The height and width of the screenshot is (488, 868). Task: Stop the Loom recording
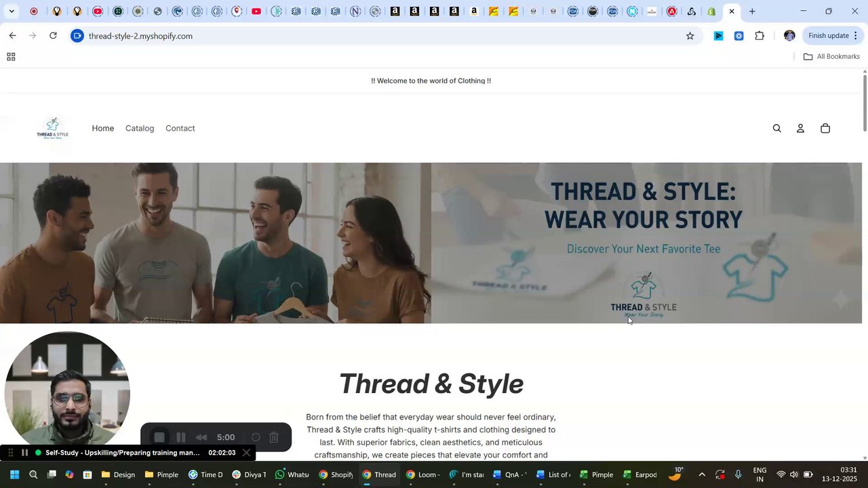click(159, 437)
